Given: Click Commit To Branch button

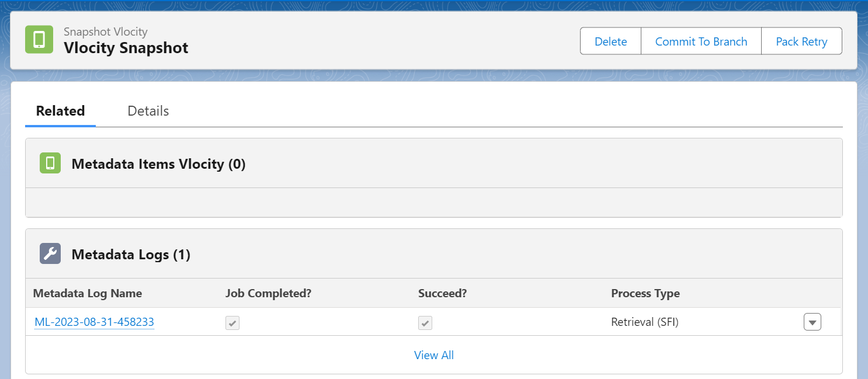Looking at the screenshot, I should [701, 41].
